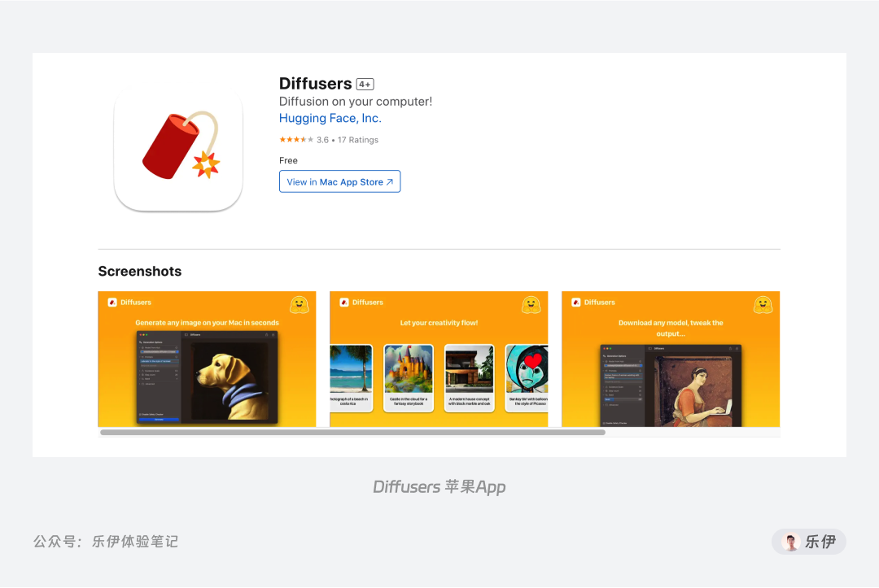Open the 'Let your creativity flow!' screenshot
The width and height of the screenshot is (879, 588).
click(439, 359)
